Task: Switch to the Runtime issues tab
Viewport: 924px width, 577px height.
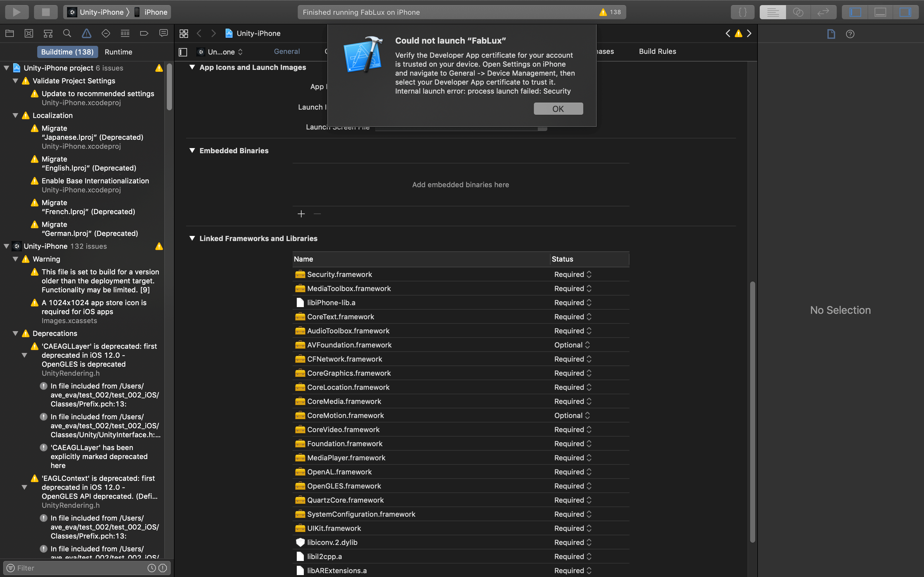Action: 118,52
